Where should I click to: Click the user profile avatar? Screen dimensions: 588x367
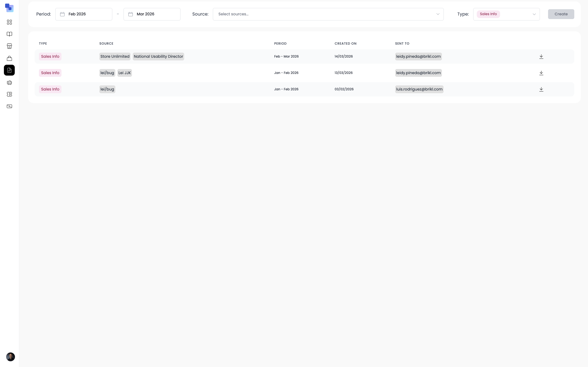(10, 357)
